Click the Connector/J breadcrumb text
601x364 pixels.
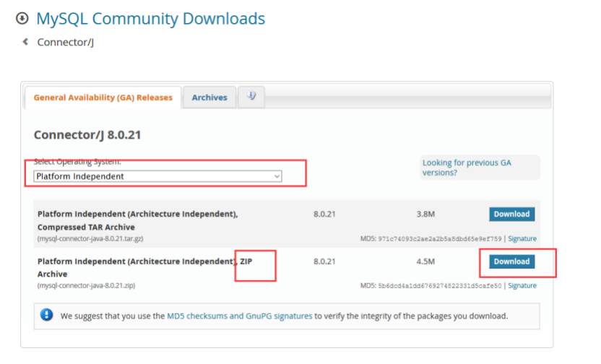[66, 42]
